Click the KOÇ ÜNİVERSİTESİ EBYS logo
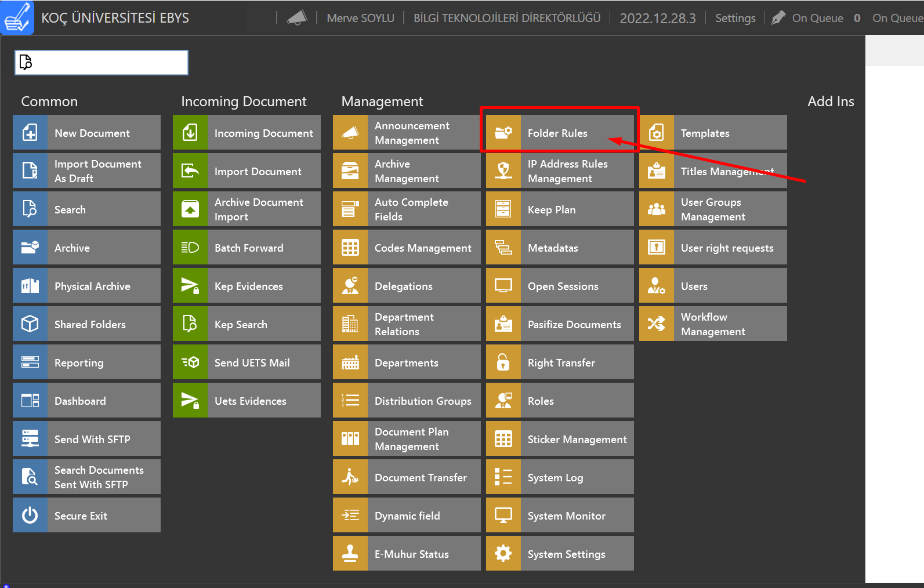The image size is (924, 588). point(17,17)
